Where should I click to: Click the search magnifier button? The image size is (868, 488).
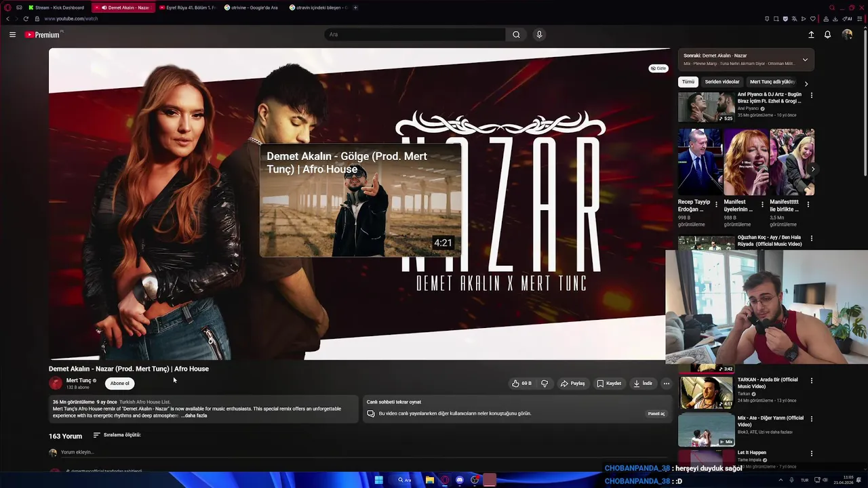coord(516,35)
